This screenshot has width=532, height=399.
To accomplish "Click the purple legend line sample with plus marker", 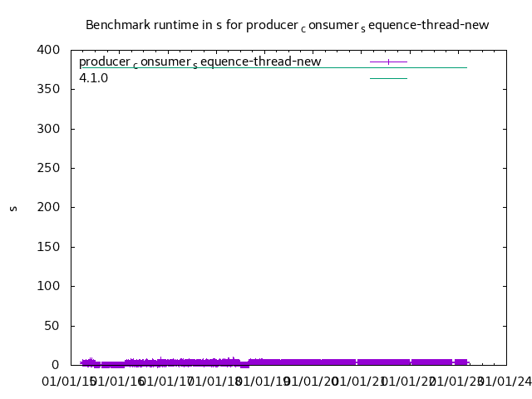I will pyautogui.click(x=388, y=62).
